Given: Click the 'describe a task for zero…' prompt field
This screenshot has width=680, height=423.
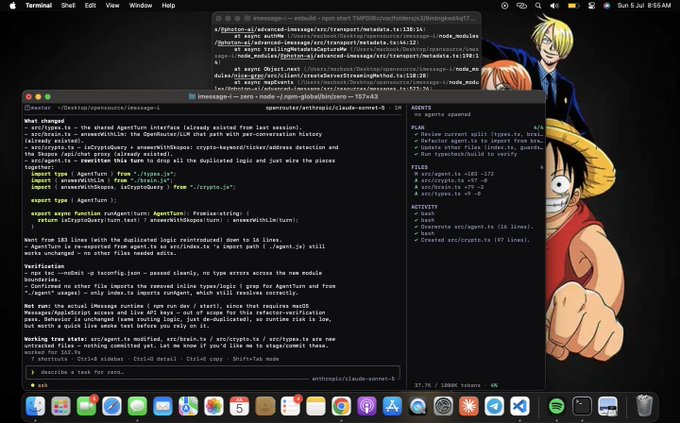Looking at the screenshot, I should tap(213, 372).
